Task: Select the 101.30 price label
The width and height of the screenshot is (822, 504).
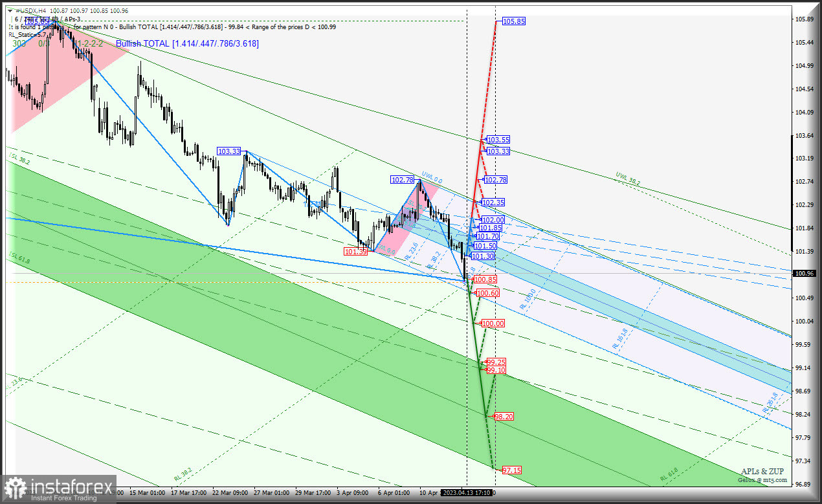Action: point(483,257)
